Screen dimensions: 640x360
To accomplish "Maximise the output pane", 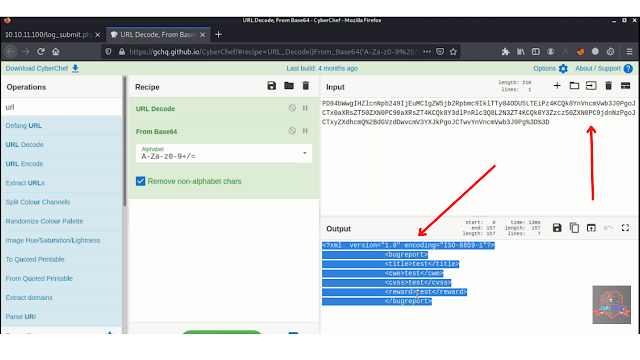I will 625,228.
